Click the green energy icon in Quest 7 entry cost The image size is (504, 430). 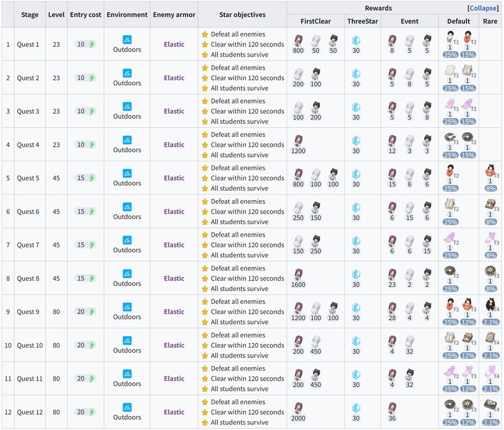coord(91,245)
